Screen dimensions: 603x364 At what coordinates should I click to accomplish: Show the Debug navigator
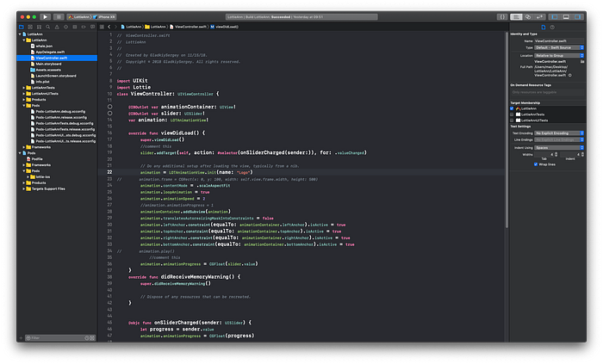click(75, 27)
